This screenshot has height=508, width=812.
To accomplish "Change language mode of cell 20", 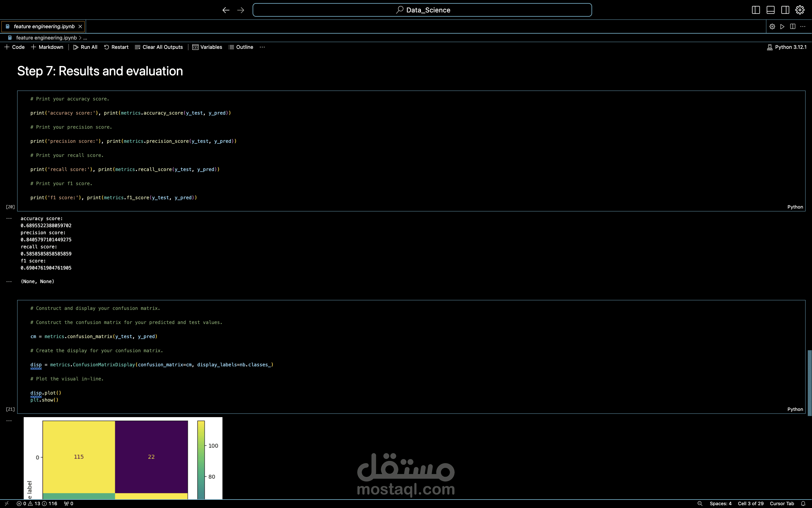I will pos(795,207).
